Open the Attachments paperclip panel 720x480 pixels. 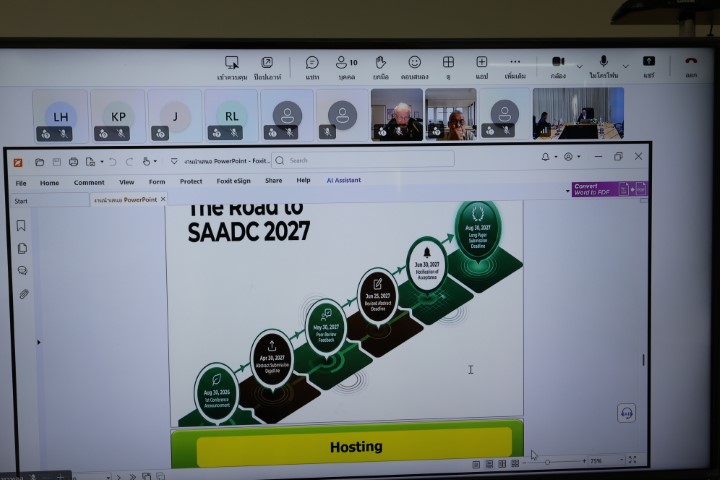pos(24,294)
